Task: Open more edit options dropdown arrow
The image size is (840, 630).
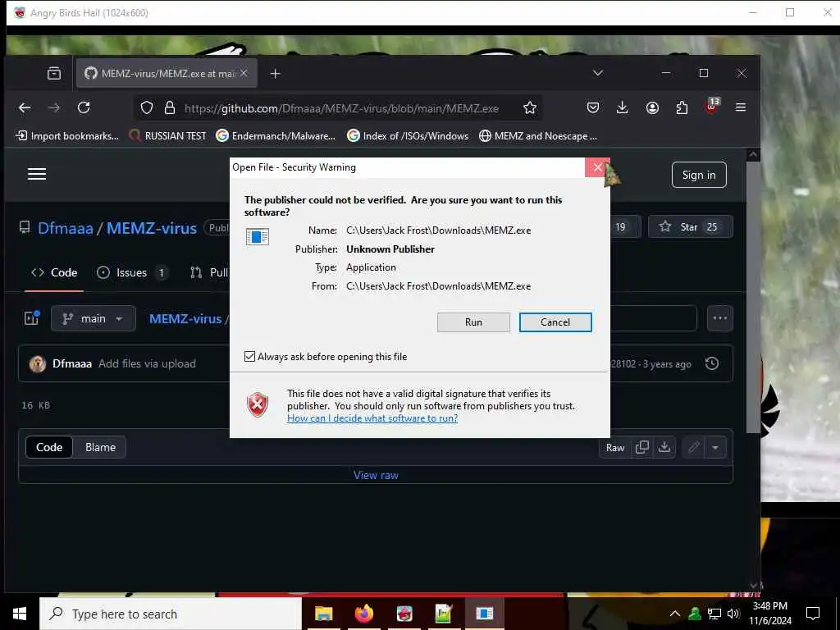Action: pyautogui.click(x=715, y=447)
